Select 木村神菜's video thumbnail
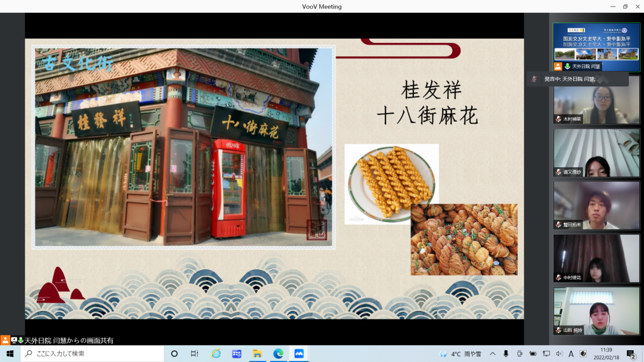This screenshot has width=644, height=362. coord(596,100)
